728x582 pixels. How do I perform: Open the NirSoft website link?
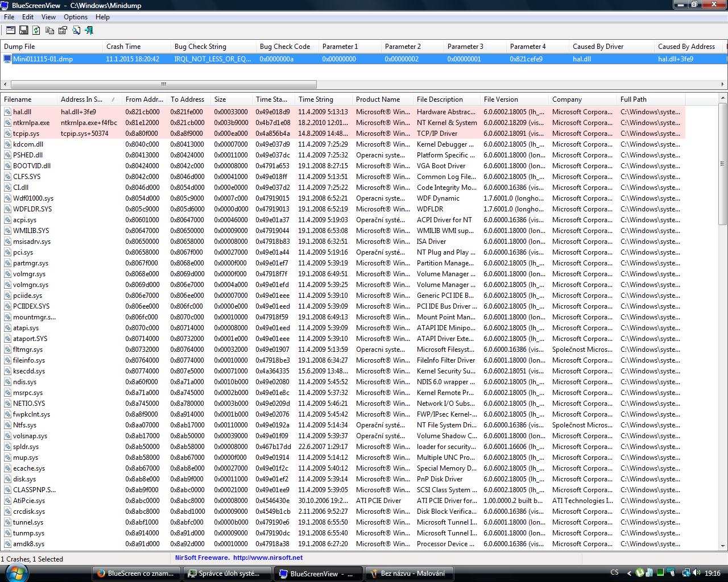point(268,558)
